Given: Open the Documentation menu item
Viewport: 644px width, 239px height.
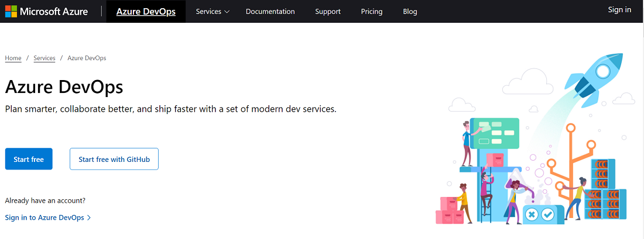Looking at the screenshot, I should (x=270, y=11).
